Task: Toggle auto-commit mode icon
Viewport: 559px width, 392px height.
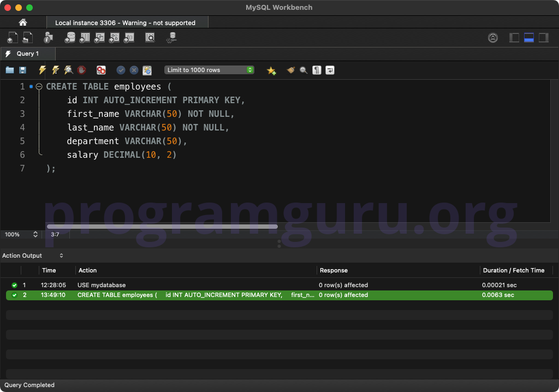Action: pos(147,70)
